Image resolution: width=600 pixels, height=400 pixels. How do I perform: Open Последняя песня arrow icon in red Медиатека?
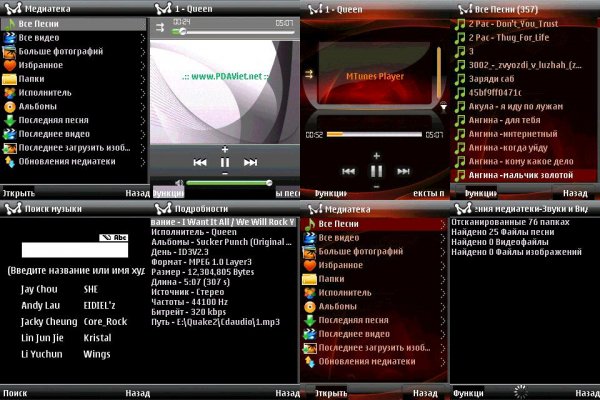click(x=310, y=320)
